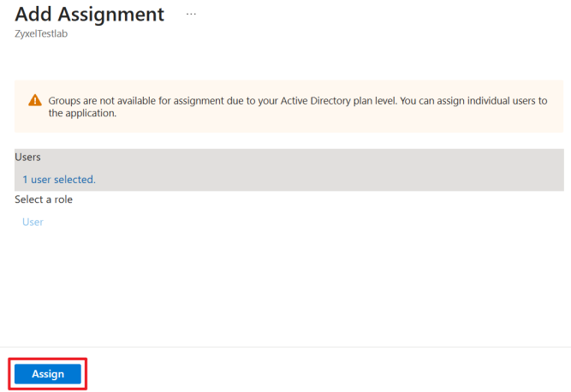This screenshot has height=392, width=571.
Task: Edit users via the selected-user count
Action: (x=59, y=180)
